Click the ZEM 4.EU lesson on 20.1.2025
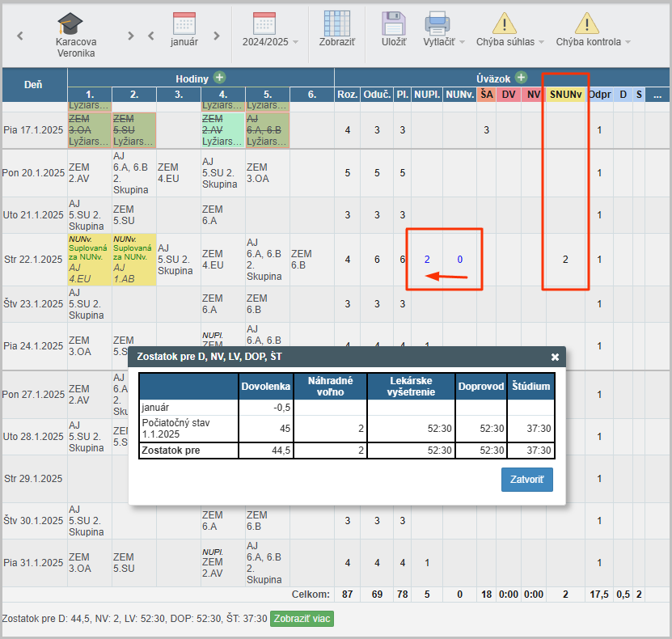The image size is (672, 639). [178, 173]
